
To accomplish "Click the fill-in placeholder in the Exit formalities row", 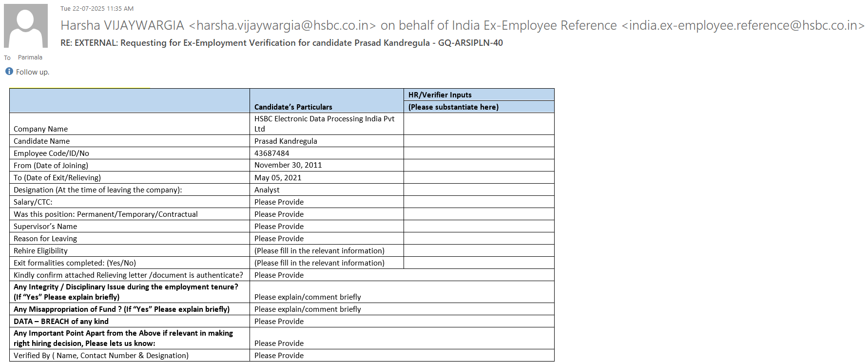I will point(319,263).
